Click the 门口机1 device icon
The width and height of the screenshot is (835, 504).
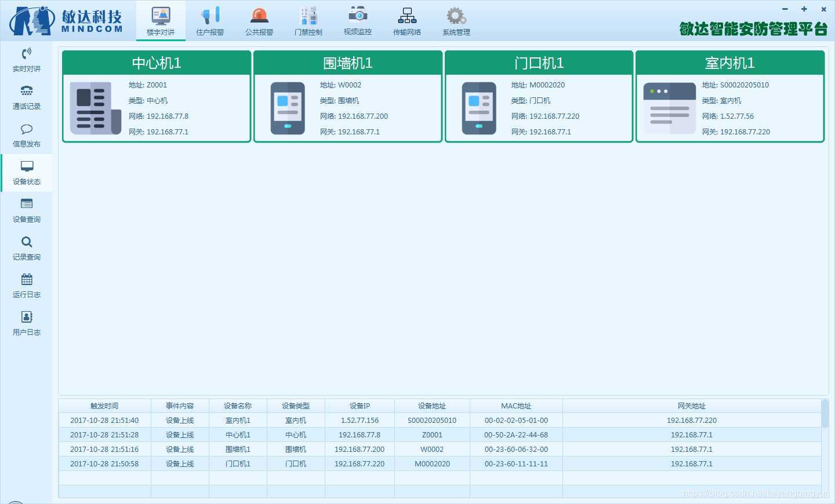click(x=479, y=108)
